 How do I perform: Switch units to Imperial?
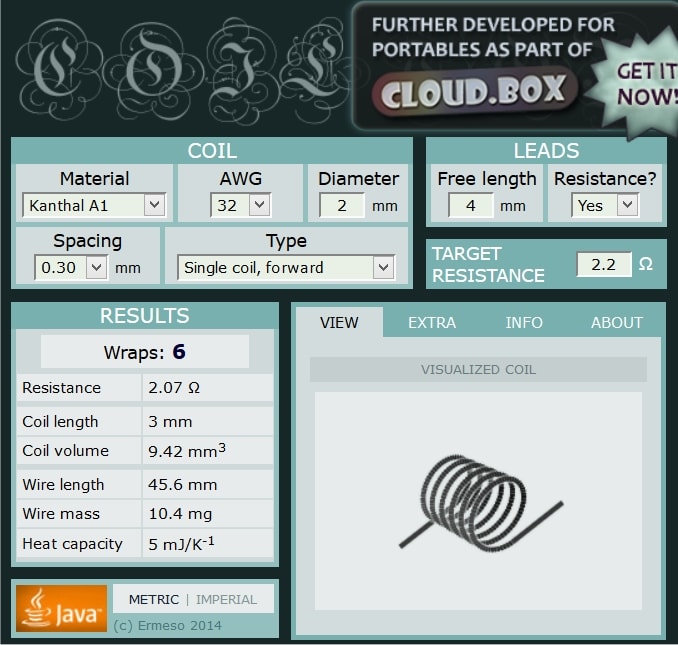[x=226, y=600]
